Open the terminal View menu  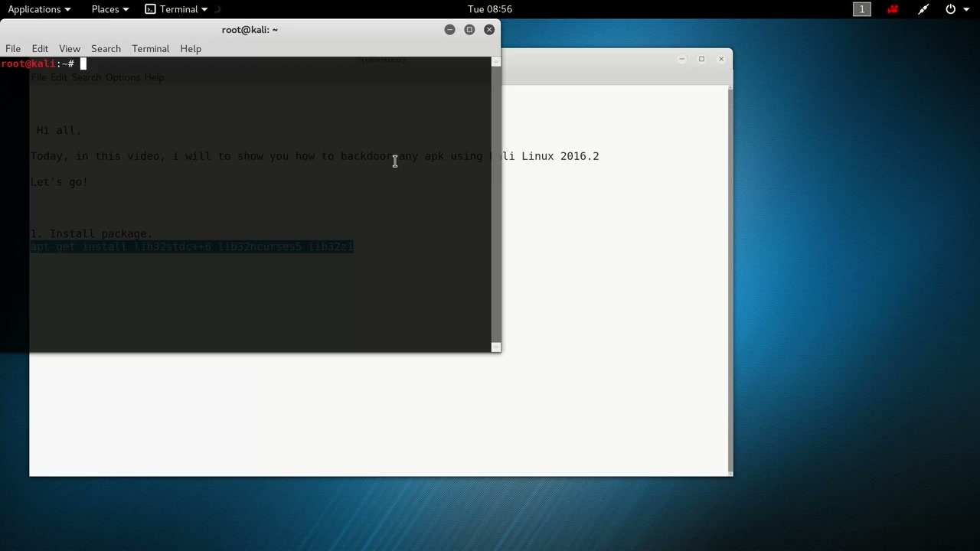tap(70, 49)
